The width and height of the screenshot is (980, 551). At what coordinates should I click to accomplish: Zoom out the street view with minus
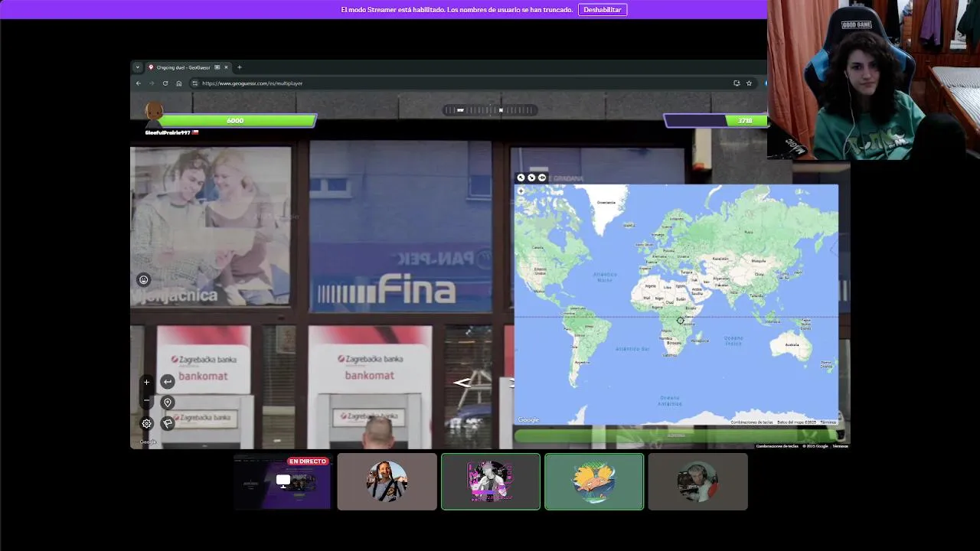[147, 400]
